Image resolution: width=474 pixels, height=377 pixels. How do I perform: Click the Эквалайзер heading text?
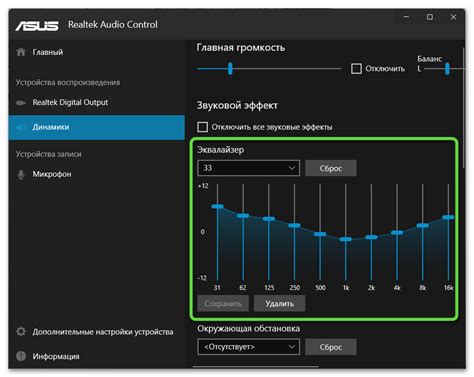(221, 150)
